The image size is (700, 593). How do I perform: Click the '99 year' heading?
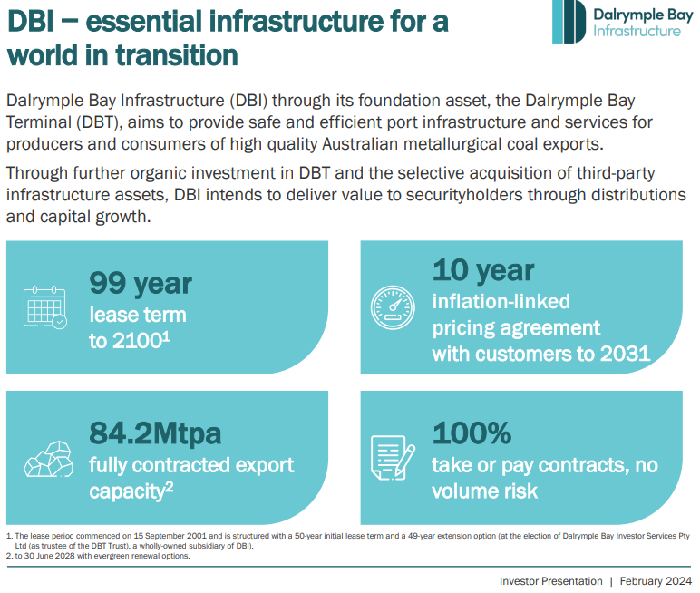141,284
